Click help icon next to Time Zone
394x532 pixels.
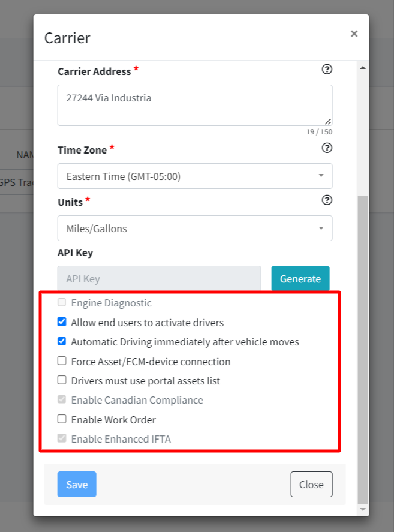327,148
